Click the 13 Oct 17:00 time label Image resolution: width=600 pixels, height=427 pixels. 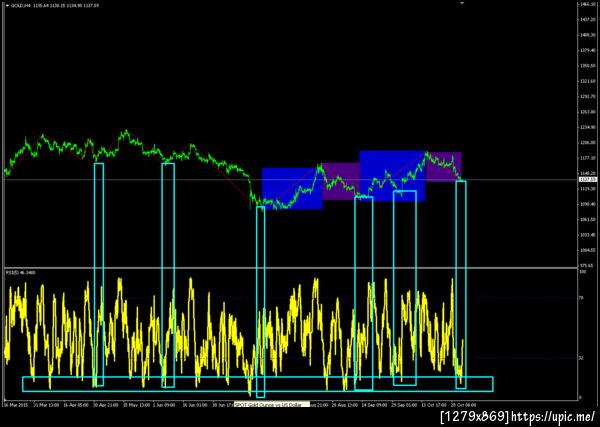(434, 405)
